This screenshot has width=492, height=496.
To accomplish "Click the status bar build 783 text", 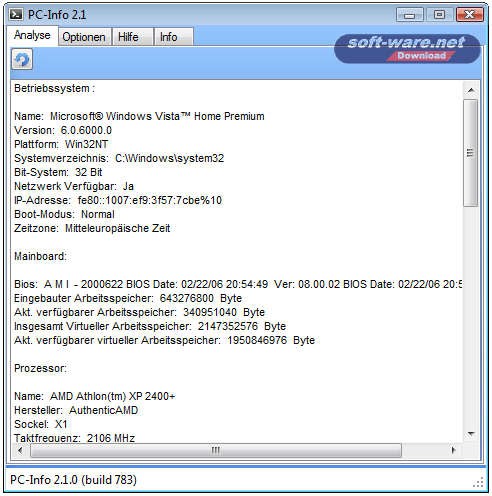I will click(74, 480).
